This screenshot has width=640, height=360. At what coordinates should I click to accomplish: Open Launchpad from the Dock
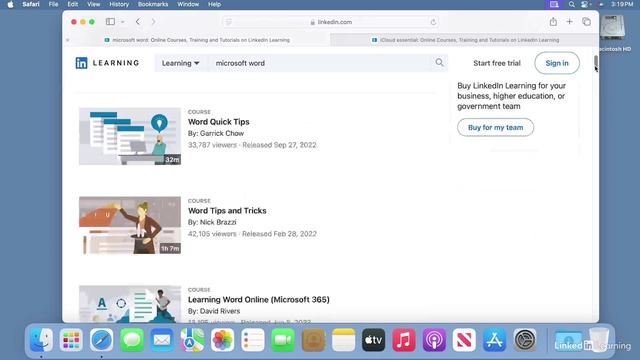71,340
